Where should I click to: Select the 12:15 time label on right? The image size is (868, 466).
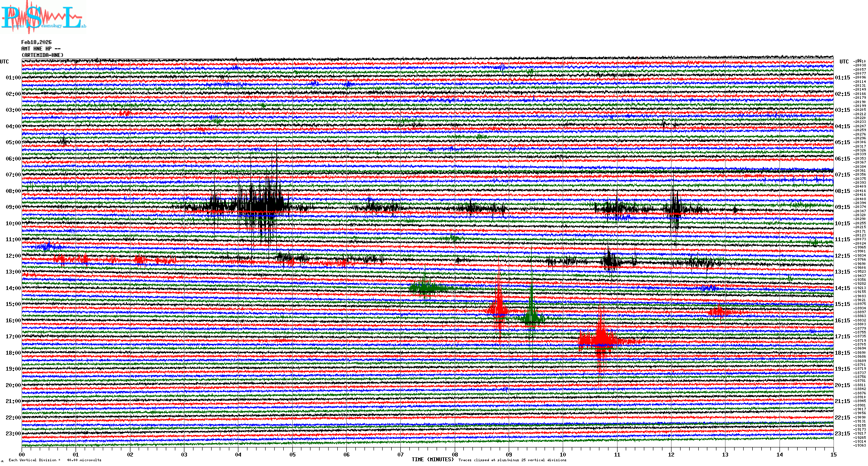tap(842, 256)
